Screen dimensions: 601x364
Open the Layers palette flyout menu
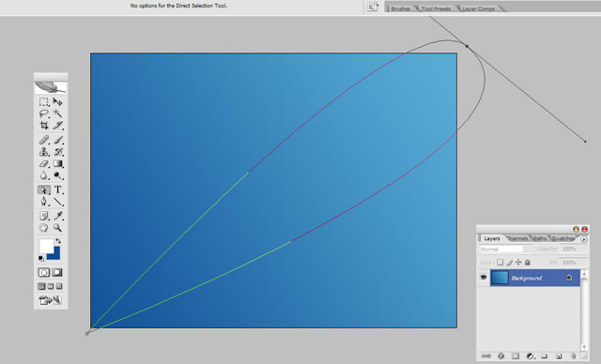click(x=584, y=239)
